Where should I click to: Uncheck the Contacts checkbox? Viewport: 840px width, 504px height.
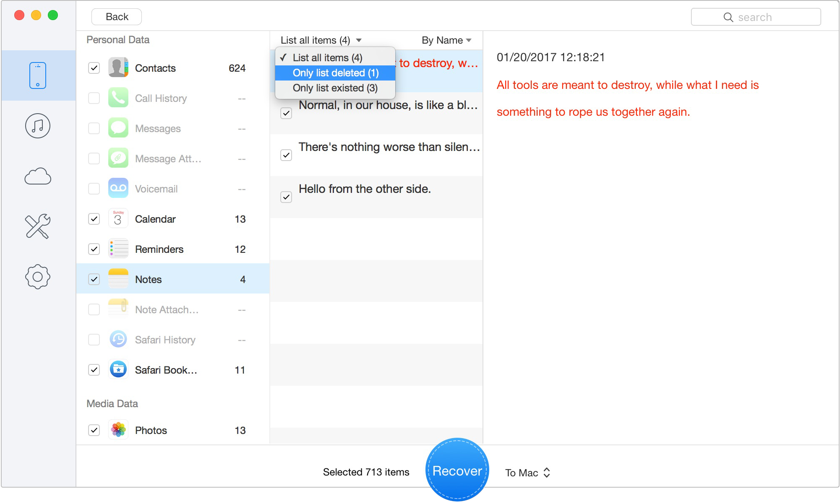click(x=94, y=68)
